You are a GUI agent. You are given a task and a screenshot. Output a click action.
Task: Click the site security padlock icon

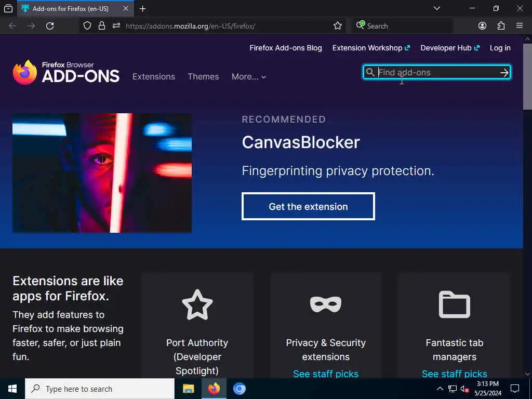101,26
